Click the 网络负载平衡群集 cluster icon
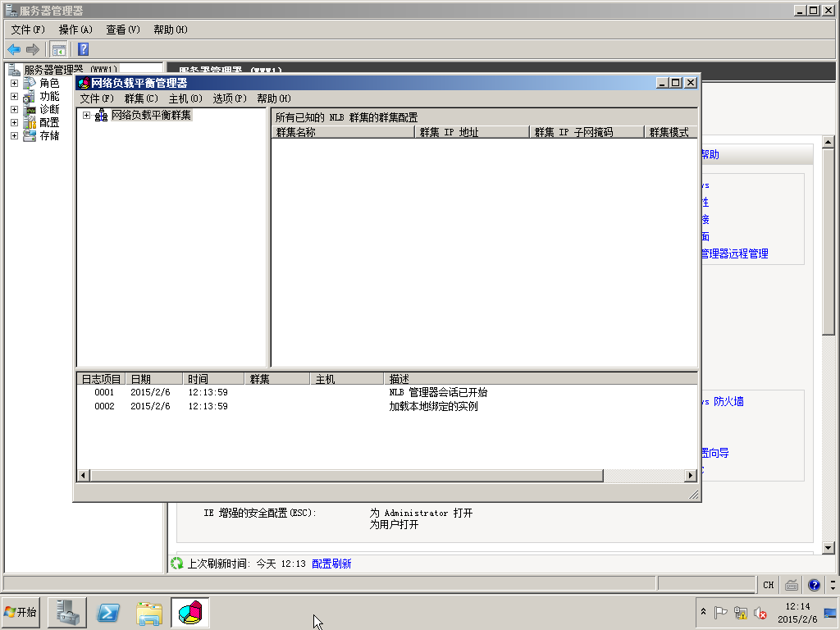 (101, 115)
